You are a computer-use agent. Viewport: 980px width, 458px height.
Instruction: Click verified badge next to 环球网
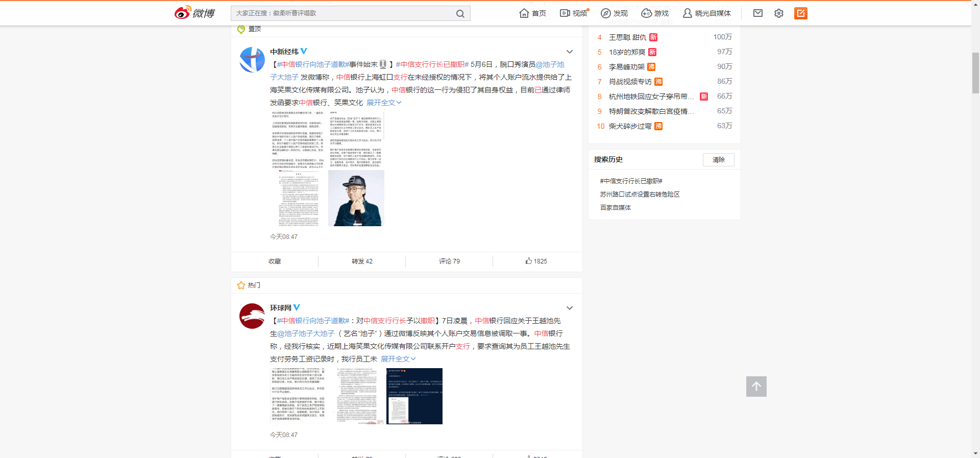(x=297, y=307)
